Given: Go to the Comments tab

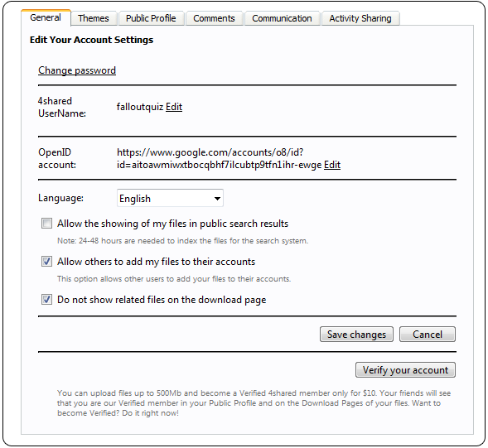Looking at the screenshot, I should click(x=214, y=18).
